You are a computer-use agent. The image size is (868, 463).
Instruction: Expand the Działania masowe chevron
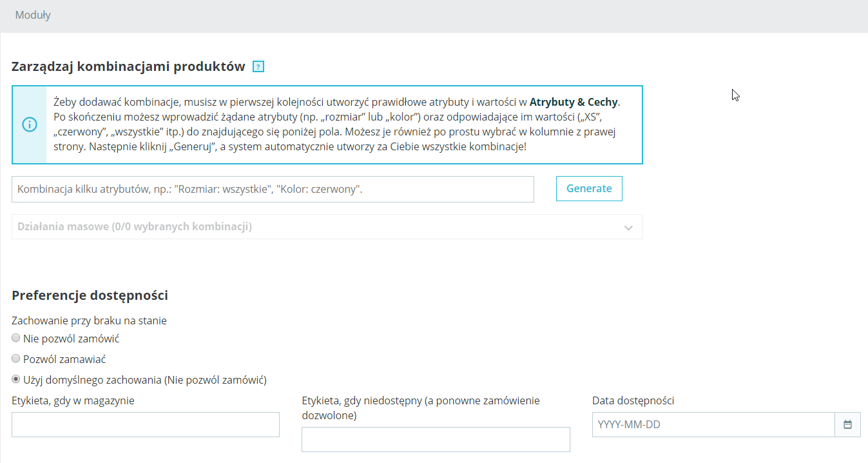click(x=629, y=228)
